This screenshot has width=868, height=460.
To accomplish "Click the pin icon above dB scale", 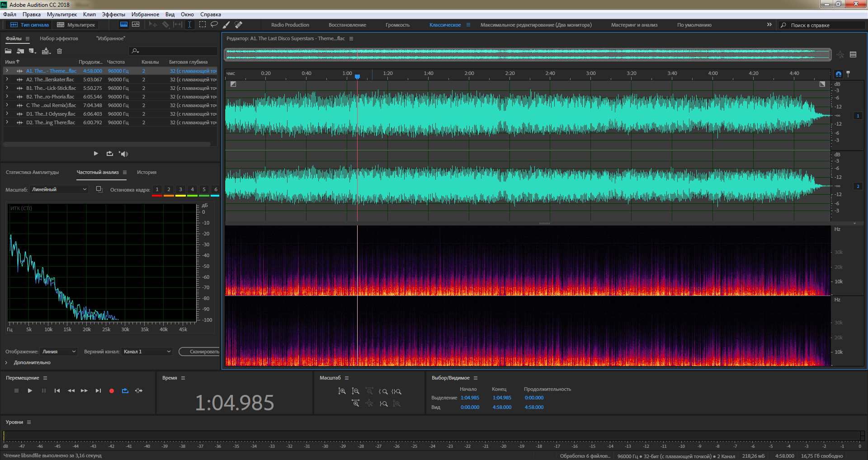I will (x=848, y=74).
